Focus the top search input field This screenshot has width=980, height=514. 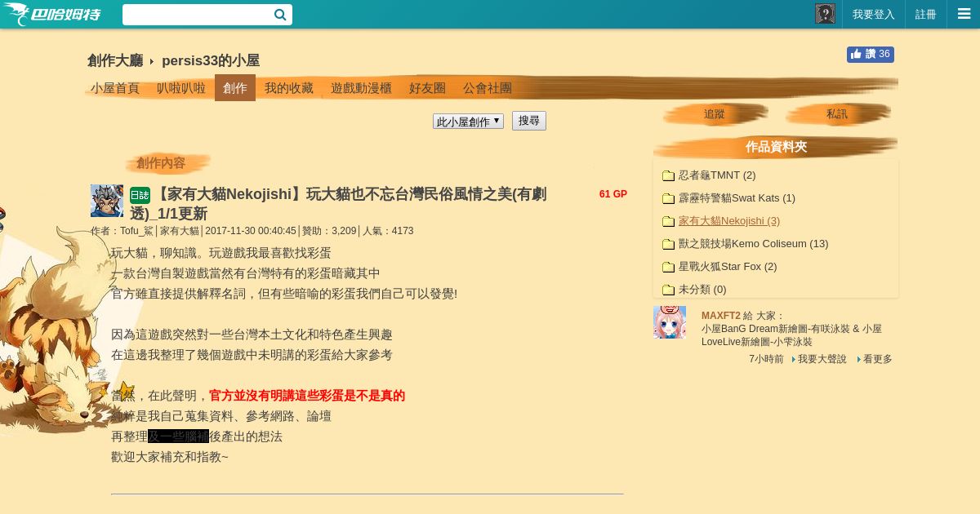point(197,15)
